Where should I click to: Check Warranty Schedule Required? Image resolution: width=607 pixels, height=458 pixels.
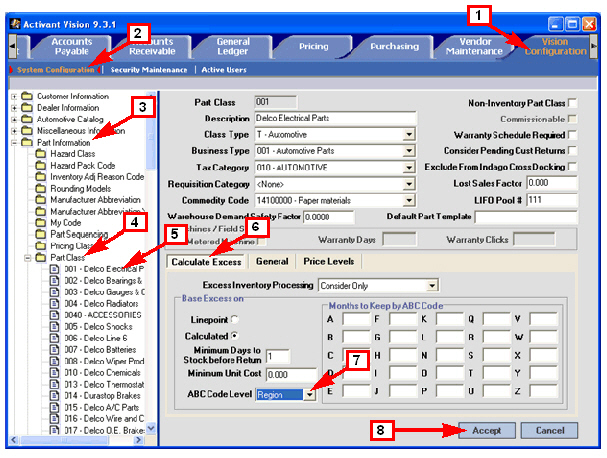click(x=572, y=135)
